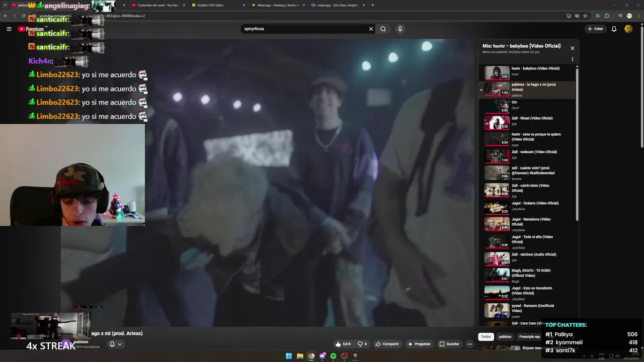Open Spotify from the taskbar

tap(333, 356)
